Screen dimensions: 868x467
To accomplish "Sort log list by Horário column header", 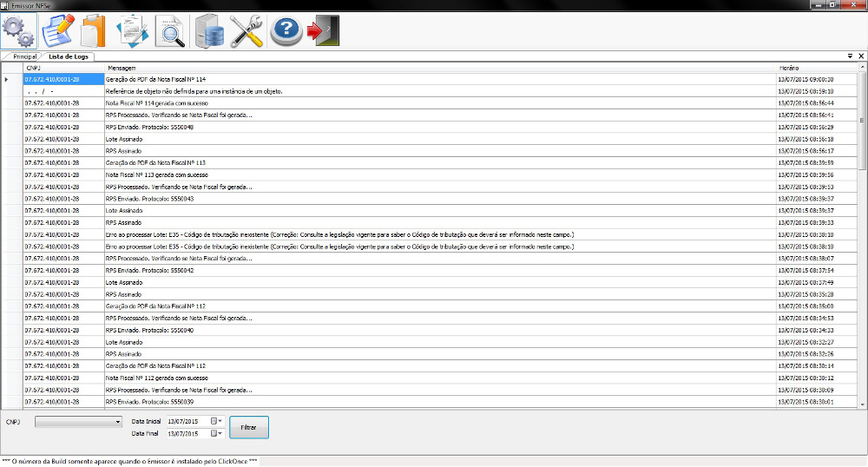I will pos(816,67).
